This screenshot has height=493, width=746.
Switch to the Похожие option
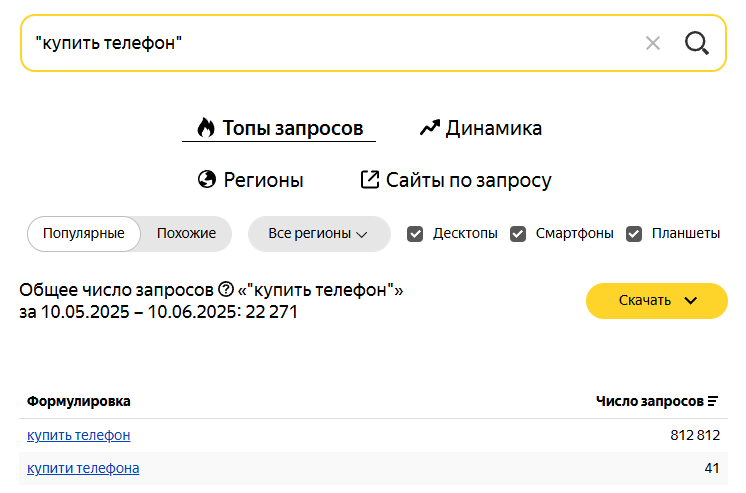point(186,234)
